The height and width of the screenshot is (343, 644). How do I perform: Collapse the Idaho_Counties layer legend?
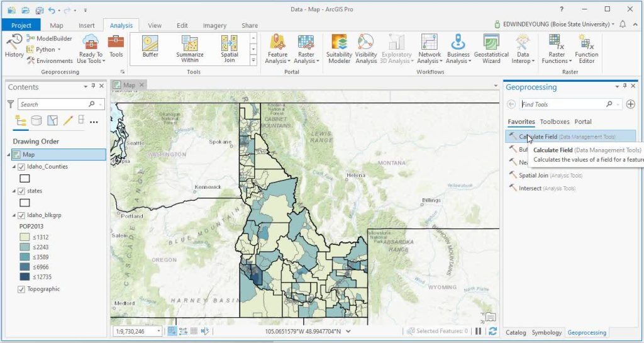click(14, 167)
